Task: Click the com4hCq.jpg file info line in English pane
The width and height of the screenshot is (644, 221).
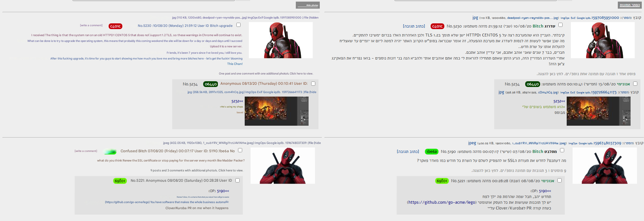Action: [x=252, y=92]
